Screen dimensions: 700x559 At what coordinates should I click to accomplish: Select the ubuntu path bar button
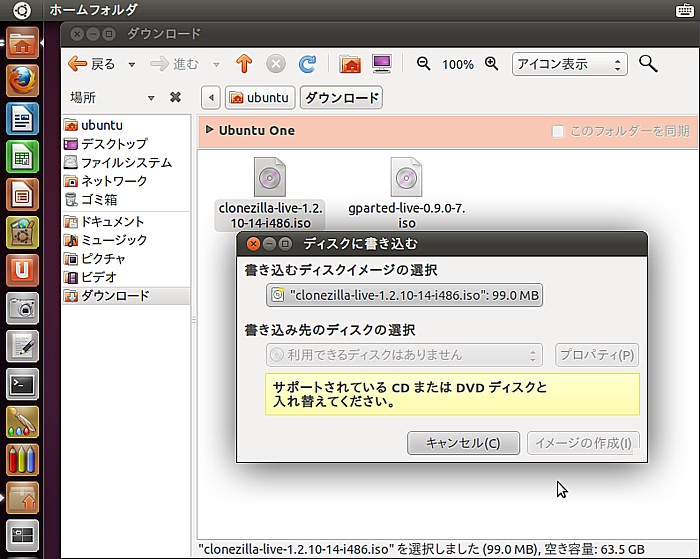point(260,97)
